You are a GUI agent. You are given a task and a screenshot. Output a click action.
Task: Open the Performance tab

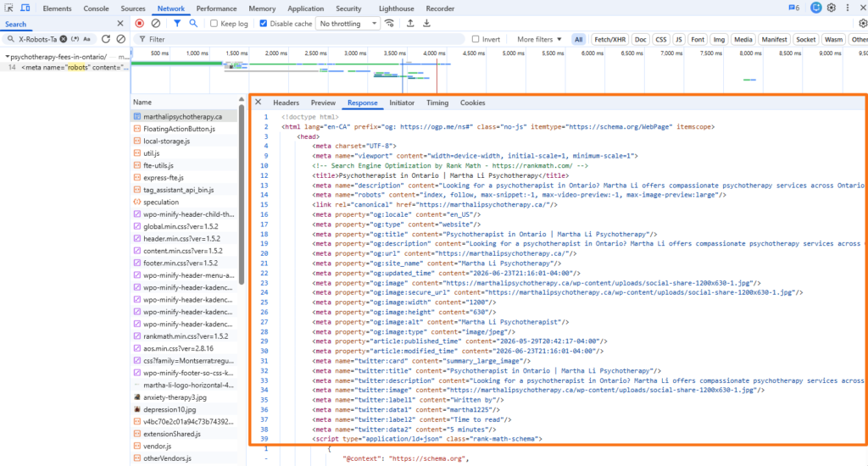click(216, 8)
